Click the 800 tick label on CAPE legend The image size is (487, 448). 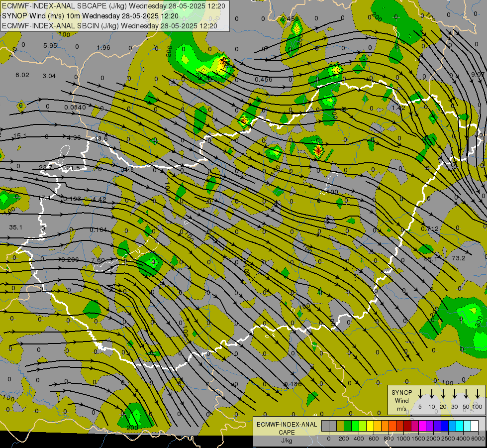tap(389, 439)
